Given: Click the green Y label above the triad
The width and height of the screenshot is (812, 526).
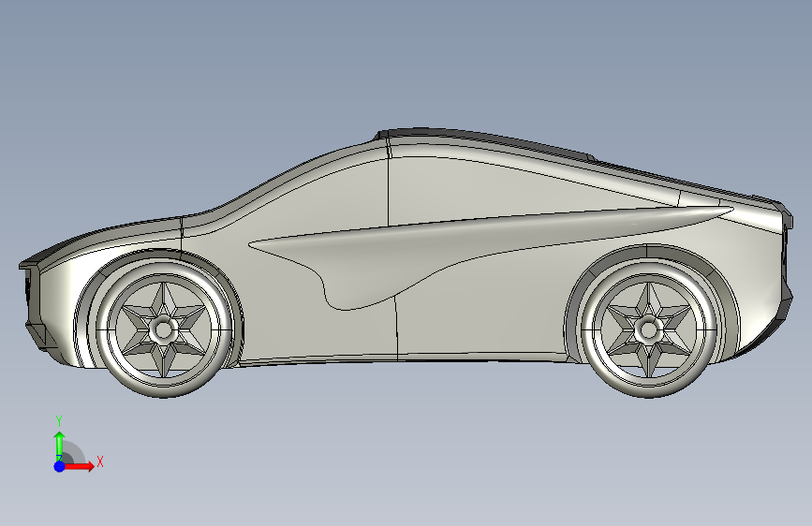Looking at the screenshot, I should pyautogui.click(x=59, y=421).
